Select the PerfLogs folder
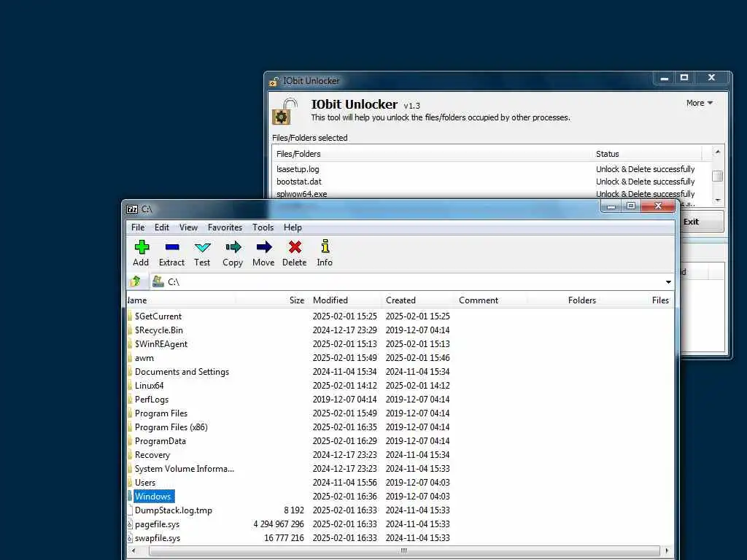 (152, 400)
